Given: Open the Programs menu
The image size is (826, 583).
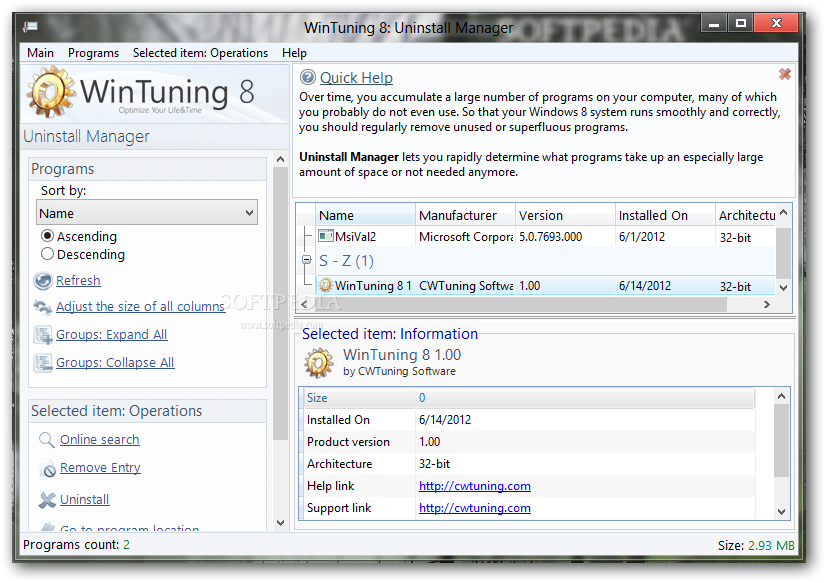Looking at the screenshot, I should tap(93, 53).
